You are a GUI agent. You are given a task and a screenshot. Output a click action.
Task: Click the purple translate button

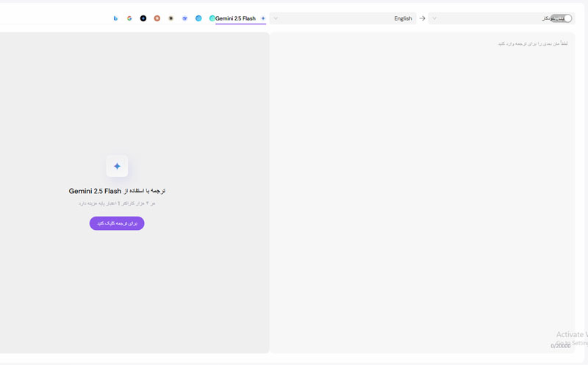[x=117, y=223]
